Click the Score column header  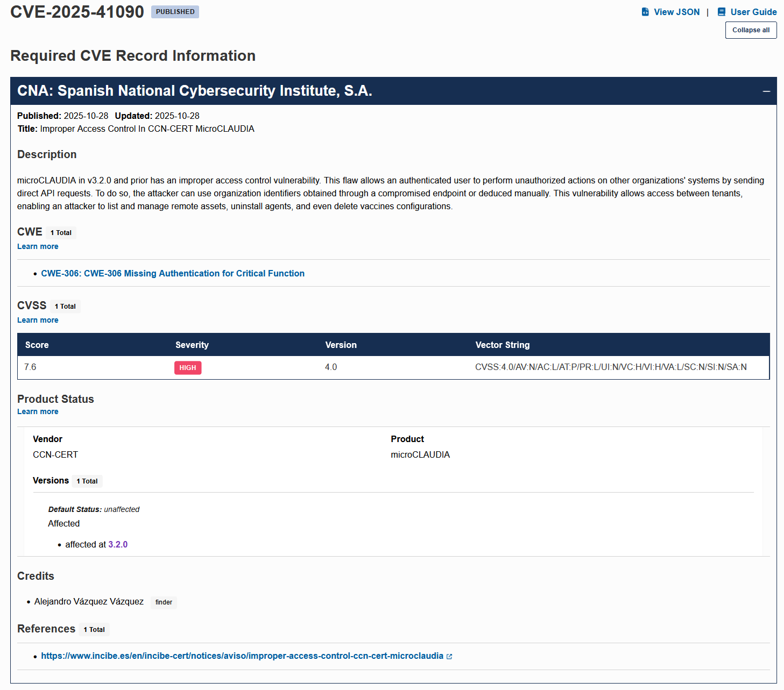tap(37, 345)
